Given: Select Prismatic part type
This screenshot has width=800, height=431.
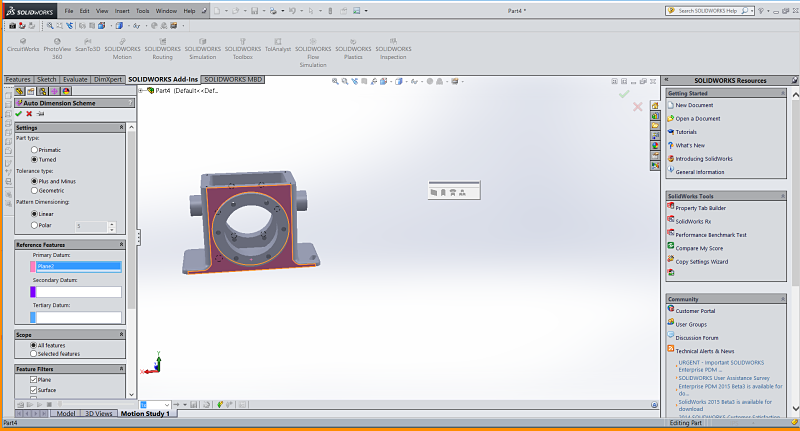Looking at the screenshot, I should tap(34, 150).
